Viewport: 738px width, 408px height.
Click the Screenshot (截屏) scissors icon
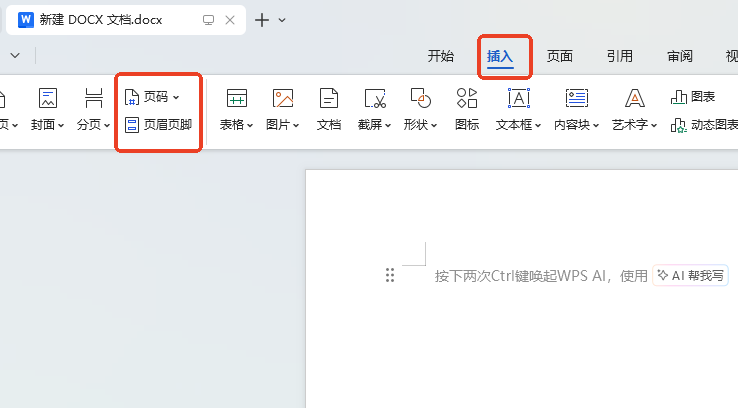point(374,98)
